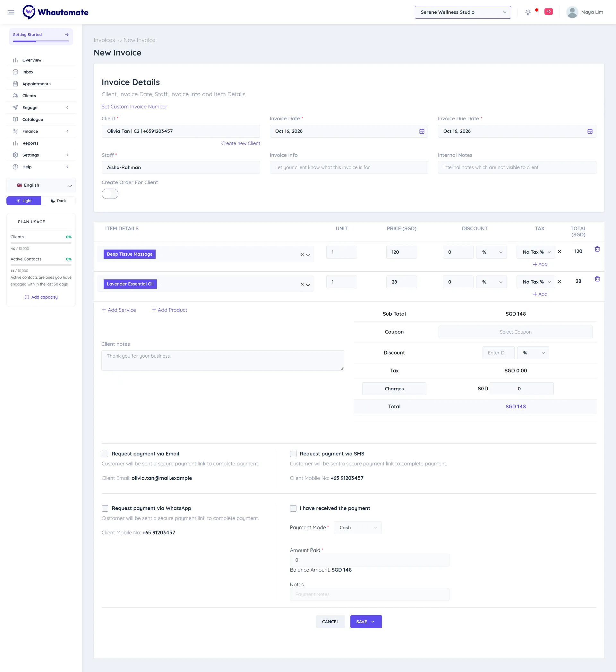The image size is (616, 672).
Task: Switch to Dark theme
Action: (x=58, y=201)
